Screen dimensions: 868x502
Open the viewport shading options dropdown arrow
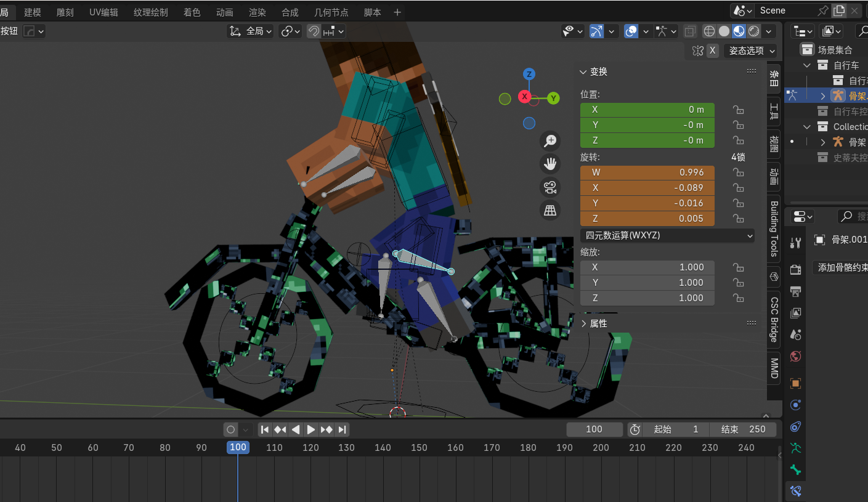point(768,31)
